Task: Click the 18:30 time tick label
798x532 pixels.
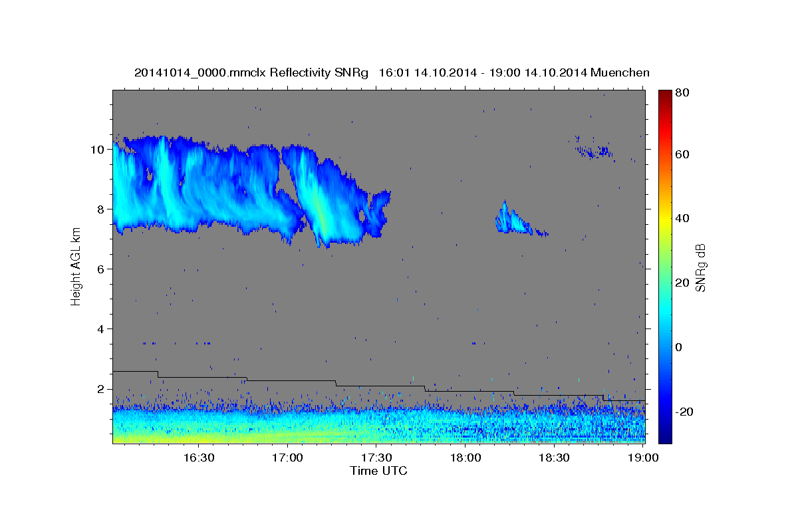Action: [x=554, y=458]
